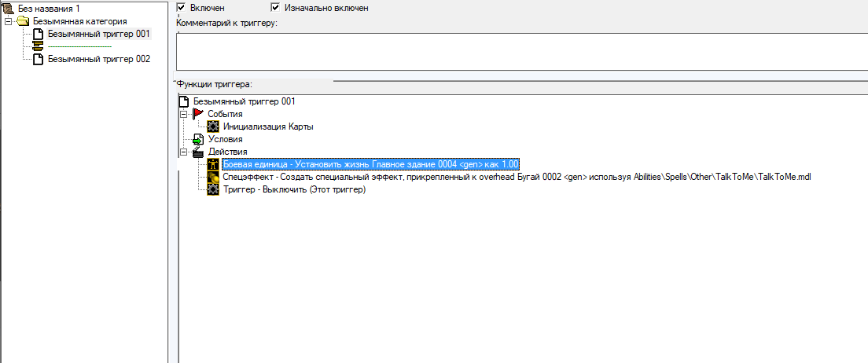Collapse the События node
This screenshot has height=363, width=868.
click(184, 114)
